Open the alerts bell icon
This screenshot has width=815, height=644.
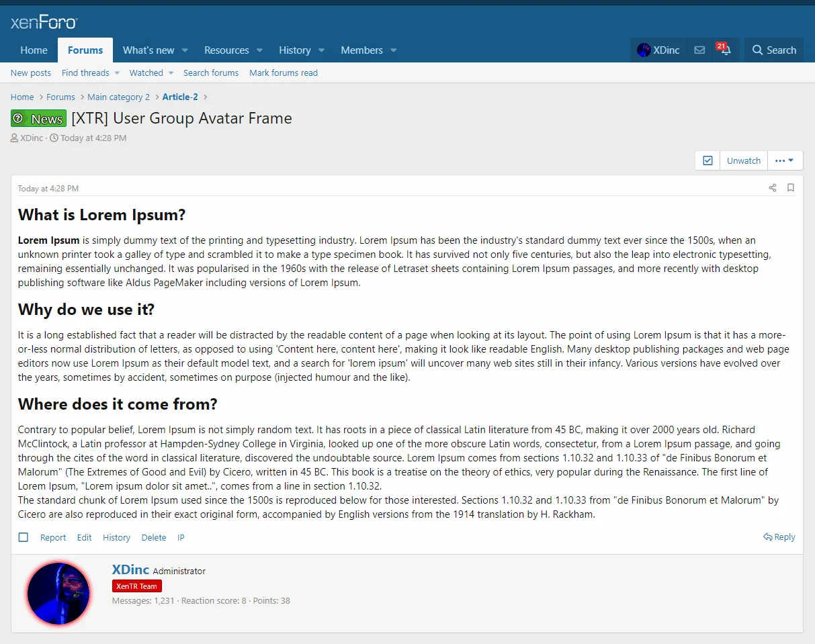[x=726, y=50]
